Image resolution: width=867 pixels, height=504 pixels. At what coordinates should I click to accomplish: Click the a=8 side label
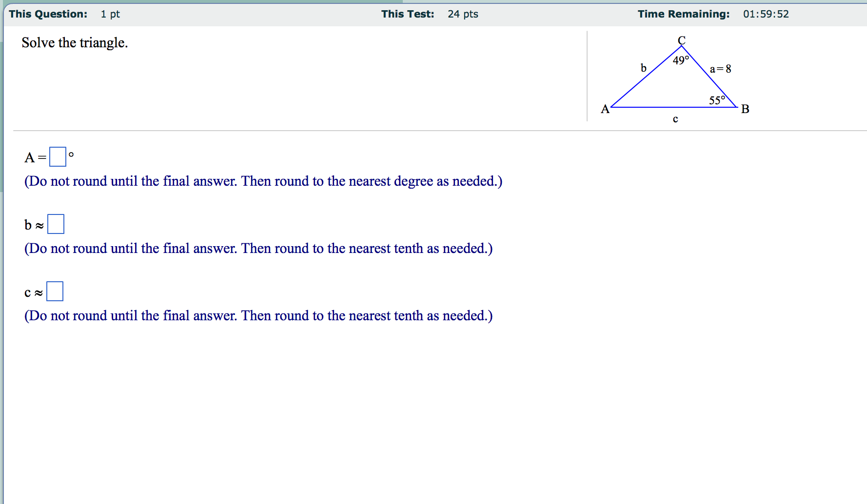point(720,69)
